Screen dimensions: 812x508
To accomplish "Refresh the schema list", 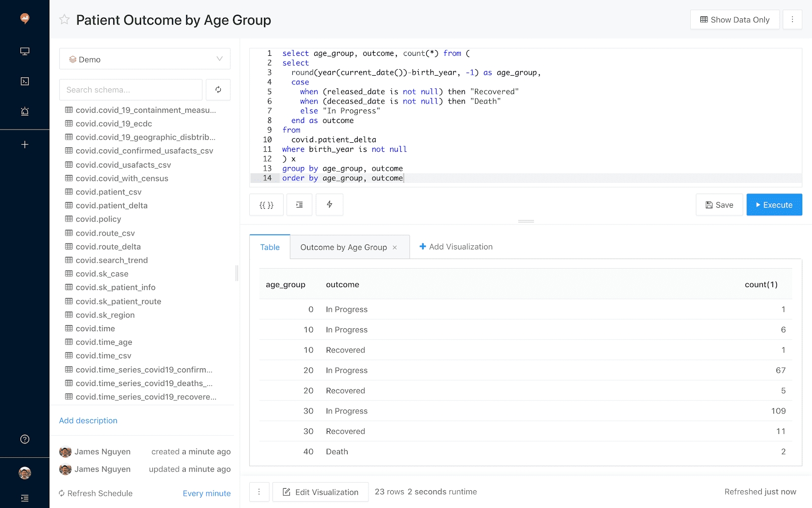I will (x=218, y=90).
